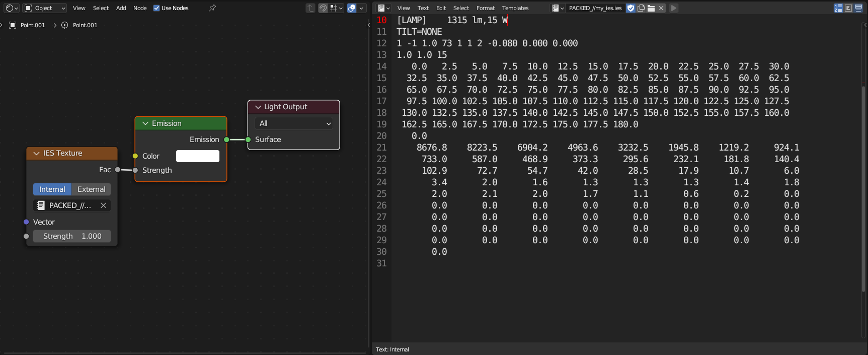
Task: Switch IES Texture source to External
Action: pos(91,189)
